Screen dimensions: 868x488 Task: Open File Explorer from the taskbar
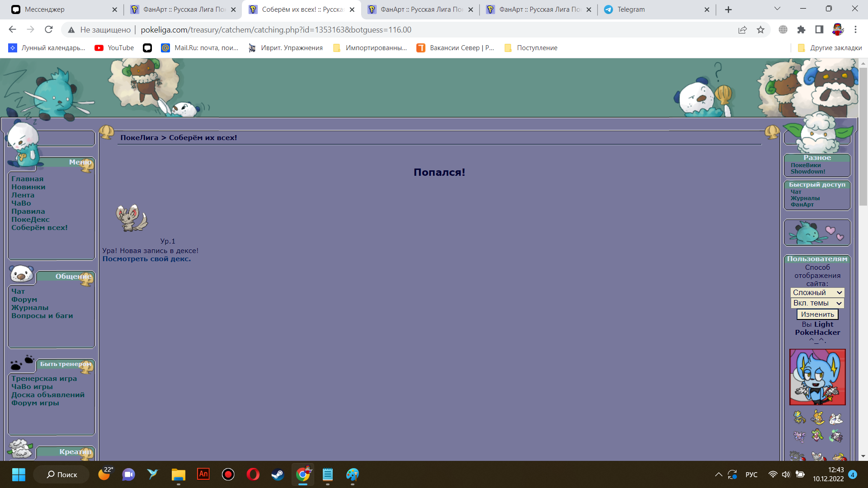click(179, 474)
